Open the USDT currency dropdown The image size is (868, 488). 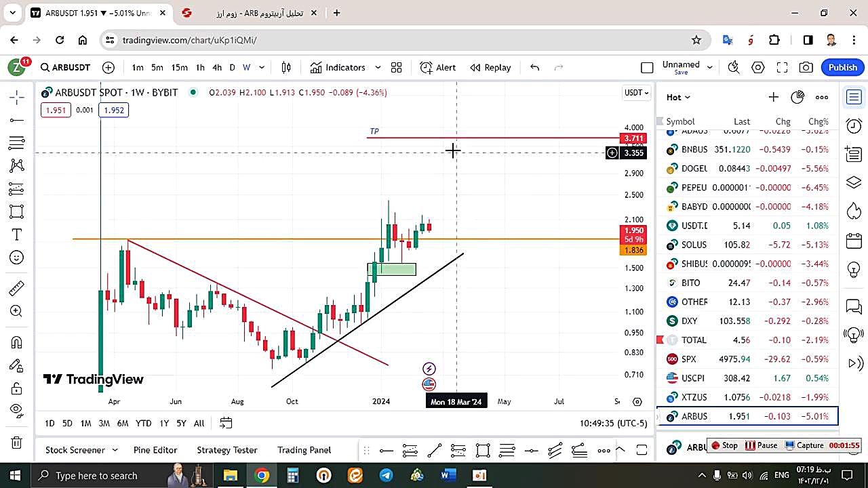point(636,92)
